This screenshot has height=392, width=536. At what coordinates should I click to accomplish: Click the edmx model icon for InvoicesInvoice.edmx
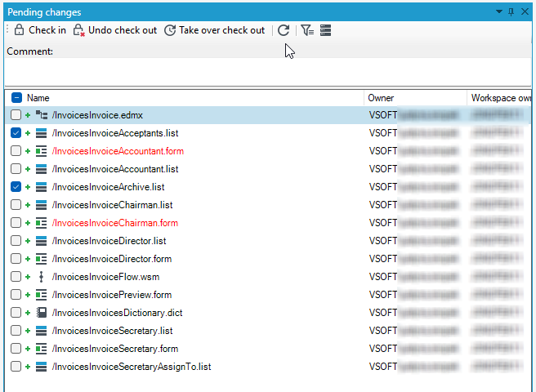[x=42, y=115]
